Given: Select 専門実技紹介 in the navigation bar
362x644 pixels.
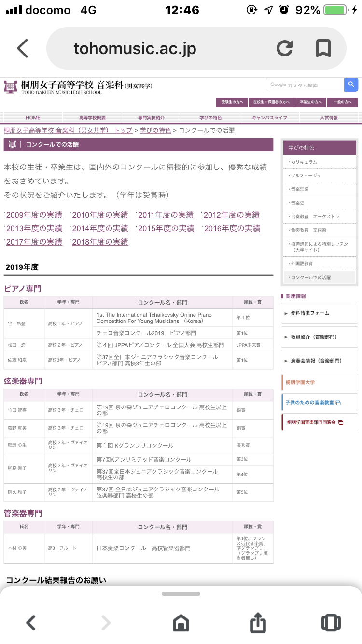Looking at the screenshot, I should pos(151,118).
